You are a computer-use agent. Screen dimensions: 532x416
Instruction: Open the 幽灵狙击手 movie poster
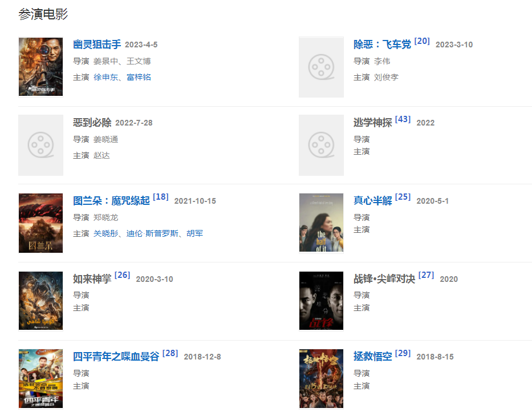pos(40,67)
